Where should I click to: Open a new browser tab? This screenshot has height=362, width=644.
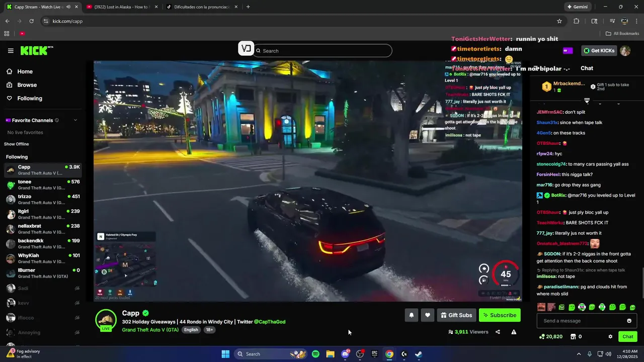click(x=248, y=7)
